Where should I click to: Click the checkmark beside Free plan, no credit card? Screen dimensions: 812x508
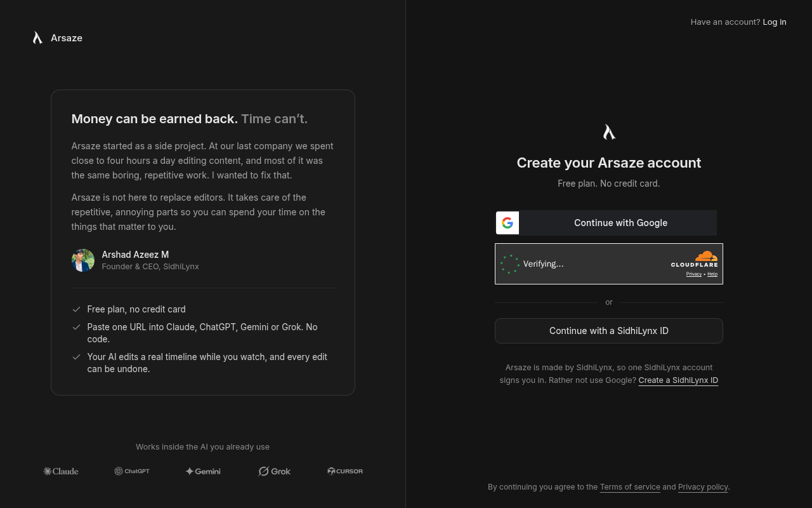76,309
